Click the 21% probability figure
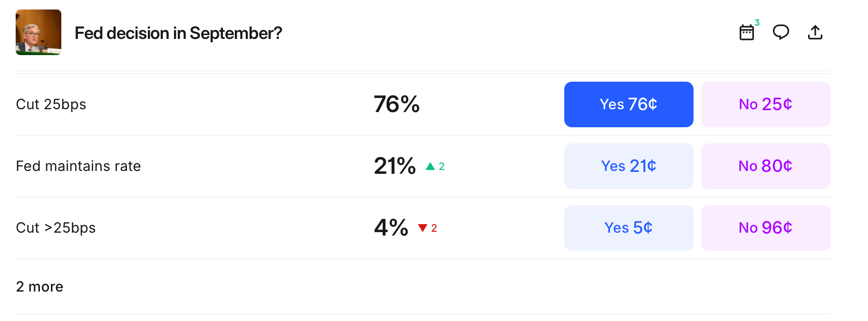This screenshot has width=868, height=321. [395, 166]
